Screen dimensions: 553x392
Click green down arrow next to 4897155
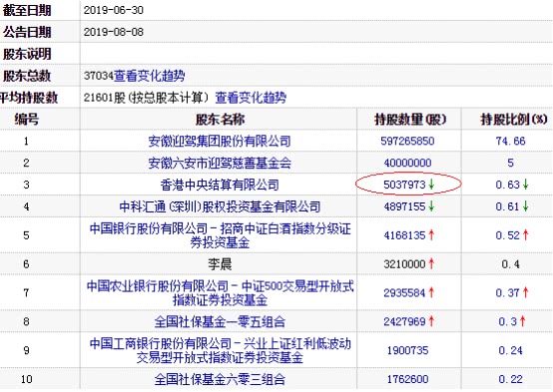pyautogui.click(x=431, y=206)
